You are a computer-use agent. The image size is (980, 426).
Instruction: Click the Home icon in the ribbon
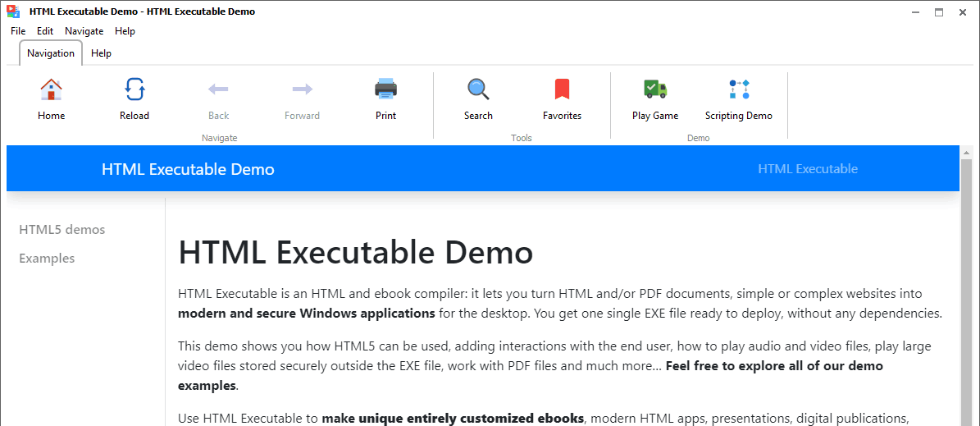(x=51, y=89)
